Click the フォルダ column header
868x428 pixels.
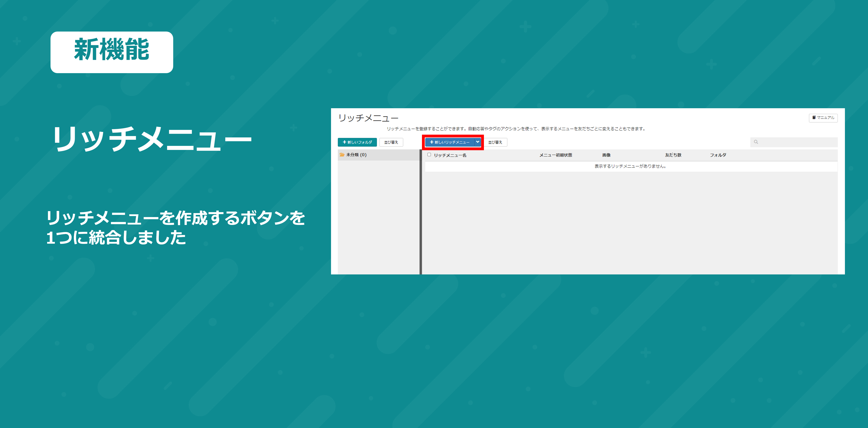[718, 155]
